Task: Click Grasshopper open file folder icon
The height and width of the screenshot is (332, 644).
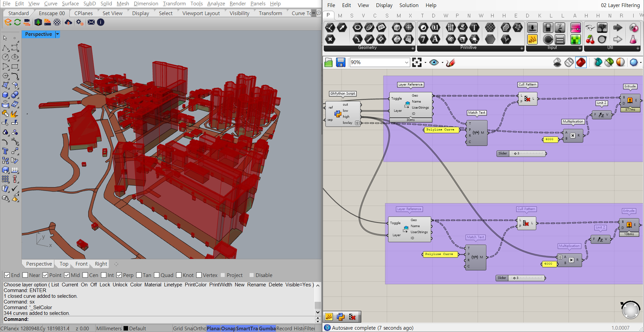Action: (329, 62)
